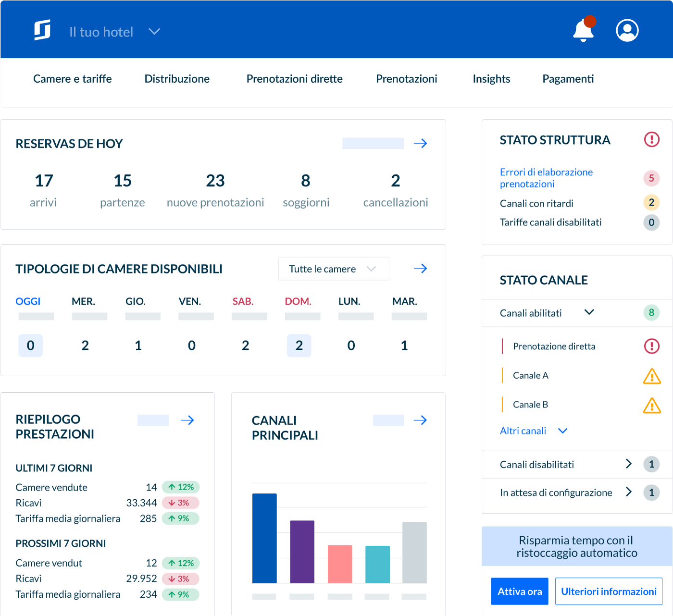Open Canali Principali arrow
Screen dimensions: 673x616
pyautogui.click(x=420, y=420)
